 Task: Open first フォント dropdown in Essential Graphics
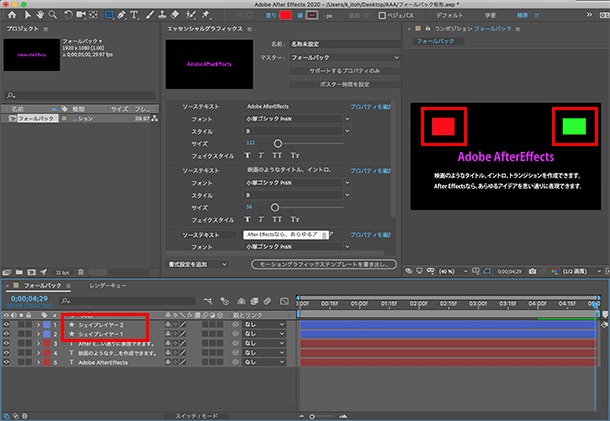click(x=297, y=119)
